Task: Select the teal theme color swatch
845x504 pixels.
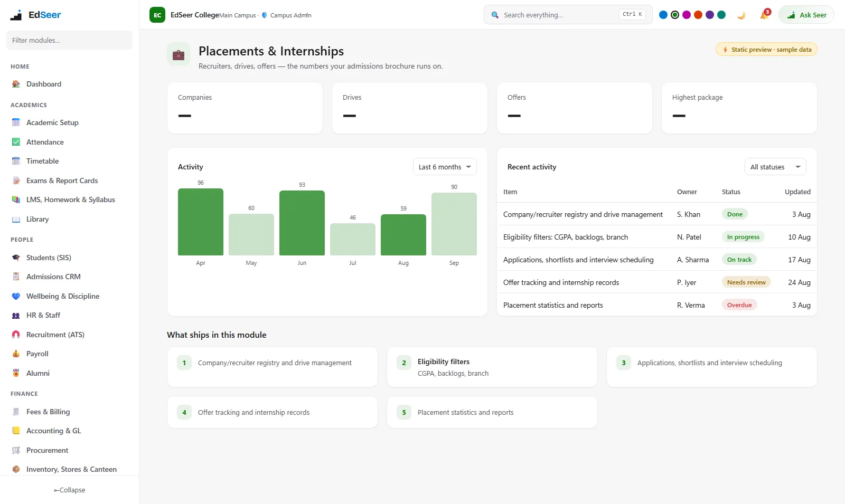Action: (x=721, y=15)
